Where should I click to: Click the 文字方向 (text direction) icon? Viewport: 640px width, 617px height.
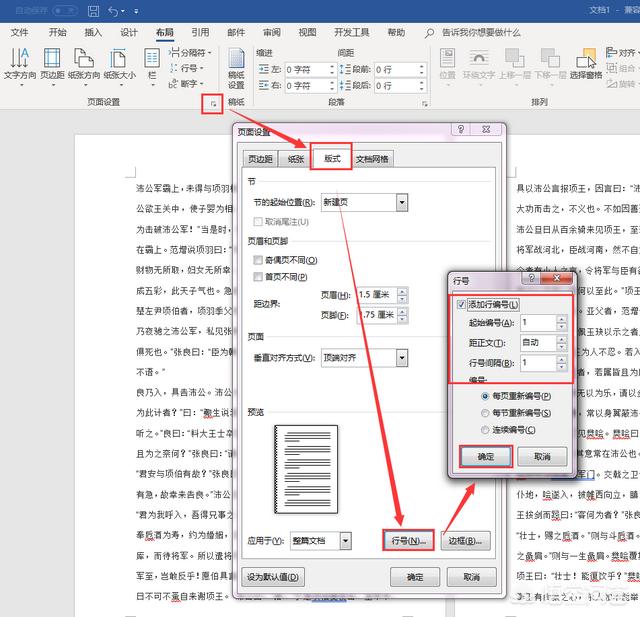click(x=20, y=62)
